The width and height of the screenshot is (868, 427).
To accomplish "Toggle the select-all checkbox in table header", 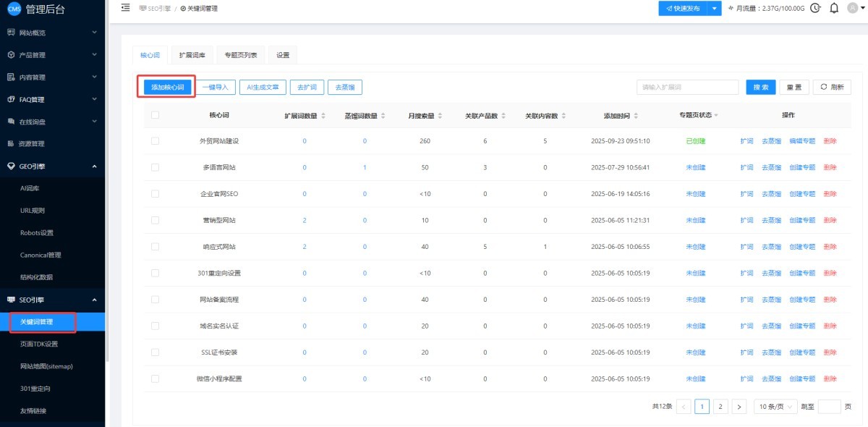I will (155, 115).
